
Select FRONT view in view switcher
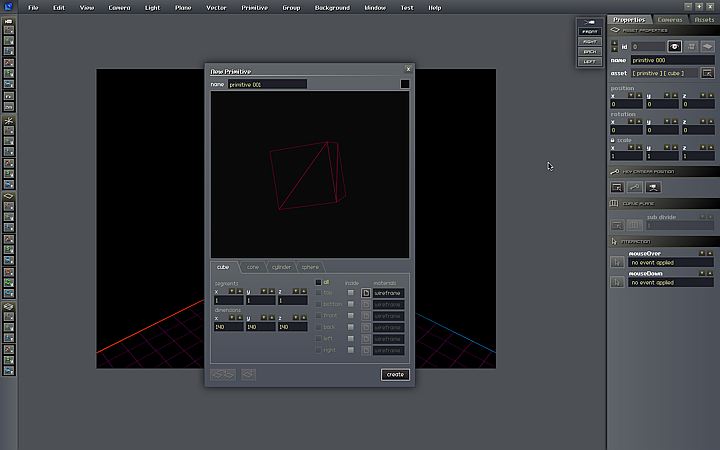pyautogui.click(x=590, y=31)
